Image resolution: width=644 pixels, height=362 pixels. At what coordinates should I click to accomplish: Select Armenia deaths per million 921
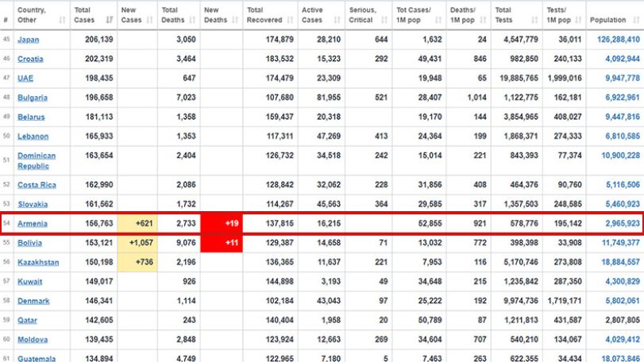pyautogui.click(x=480, y=223)
